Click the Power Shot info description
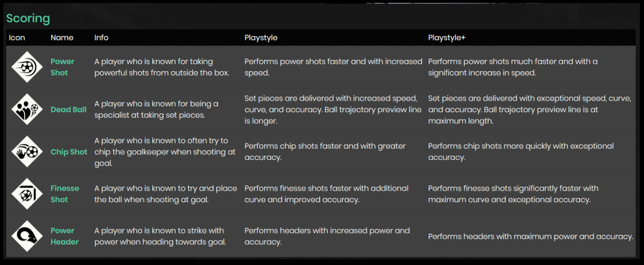Image resolution: width=644 pixels, height=265 pixels. pyautogui.click(x=162, y=67)
